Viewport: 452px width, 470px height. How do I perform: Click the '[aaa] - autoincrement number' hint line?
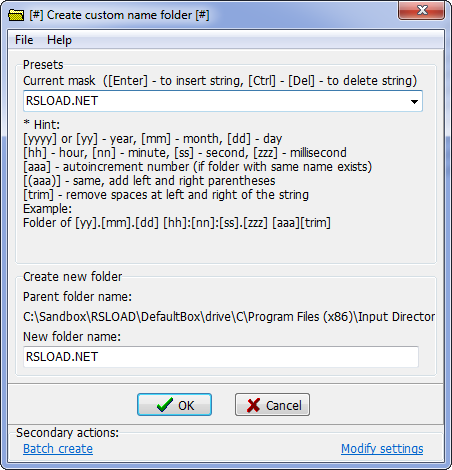(x=197, y=167)
